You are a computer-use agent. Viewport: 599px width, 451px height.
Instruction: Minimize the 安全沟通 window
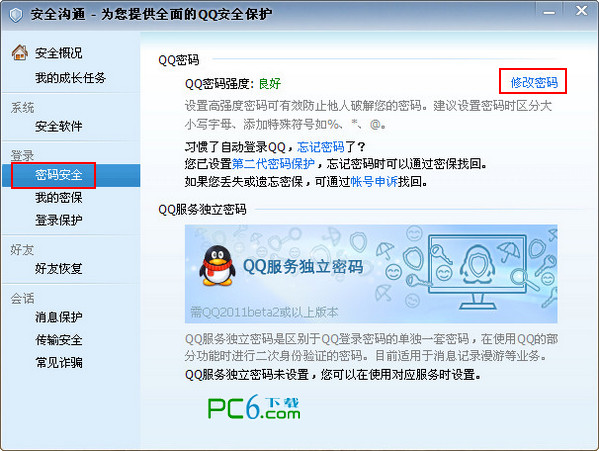(549, 13)
